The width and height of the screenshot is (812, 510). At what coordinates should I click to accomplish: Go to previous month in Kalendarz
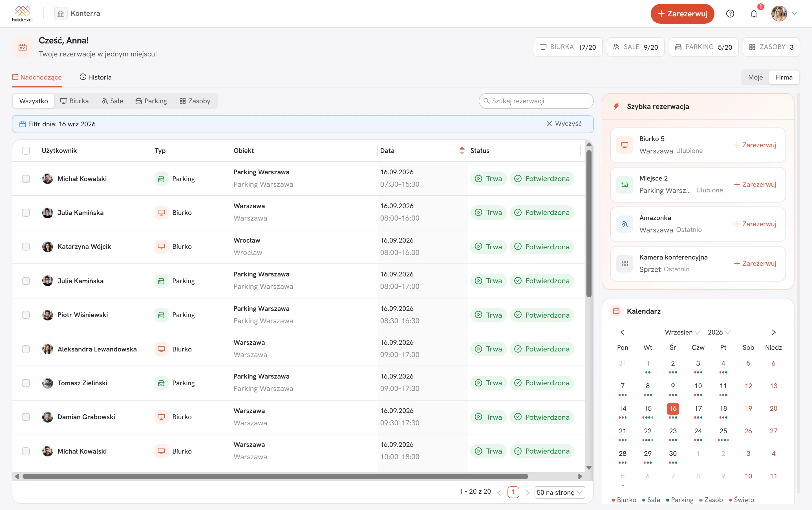(623, 332)
